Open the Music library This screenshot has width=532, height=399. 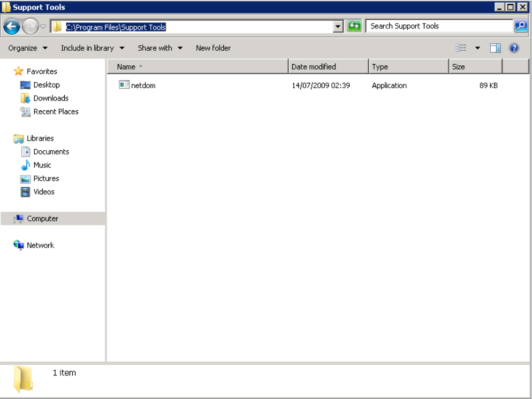point(42,165)
